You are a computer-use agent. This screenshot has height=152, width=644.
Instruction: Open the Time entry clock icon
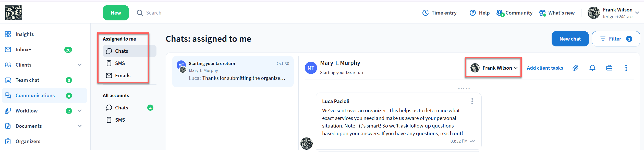(425, 13)
